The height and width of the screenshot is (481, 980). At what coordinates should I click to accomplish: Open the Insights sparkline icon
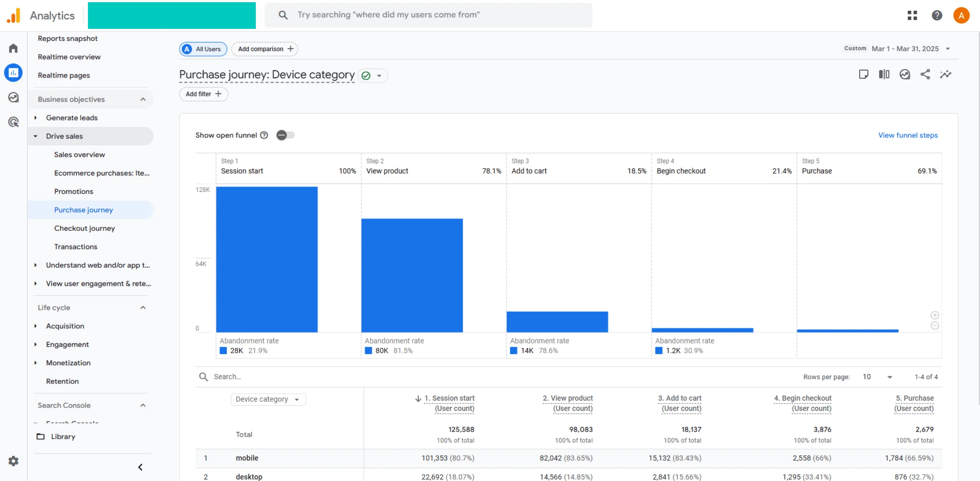(x=946, y=74)
